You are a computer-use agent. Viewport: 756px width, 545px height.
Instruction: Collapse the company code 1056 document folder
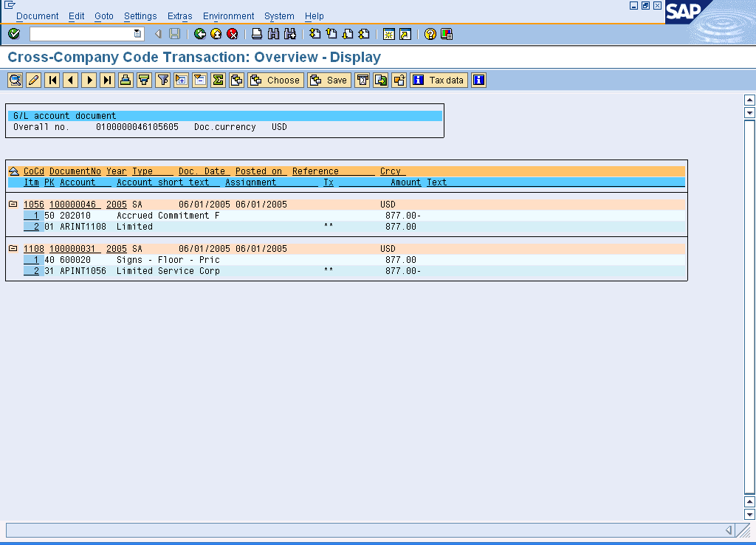13,204
